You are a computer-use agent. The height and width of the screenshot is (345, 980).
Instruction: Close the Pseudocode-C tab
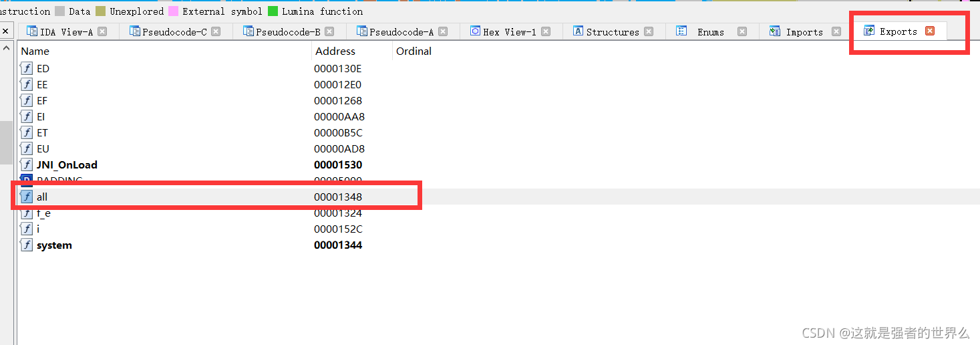[x=216, y=31]
